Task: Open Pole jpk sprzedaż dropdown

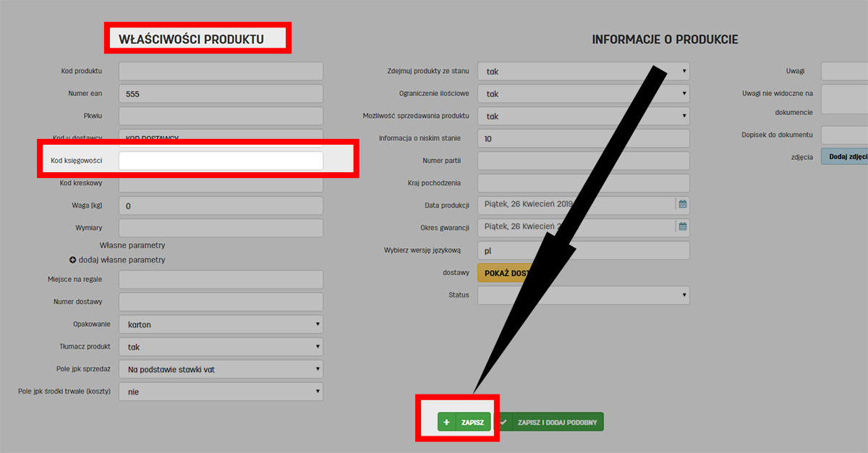Action: (221, 370)
